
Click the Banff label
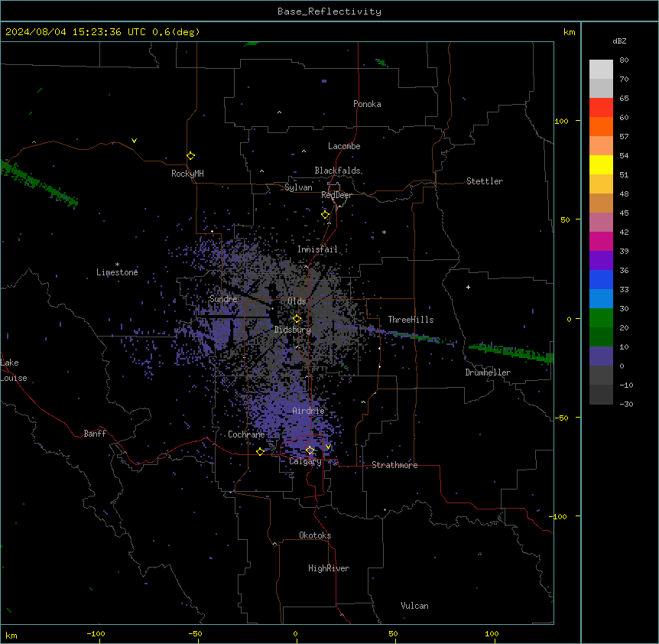(95, 434)
